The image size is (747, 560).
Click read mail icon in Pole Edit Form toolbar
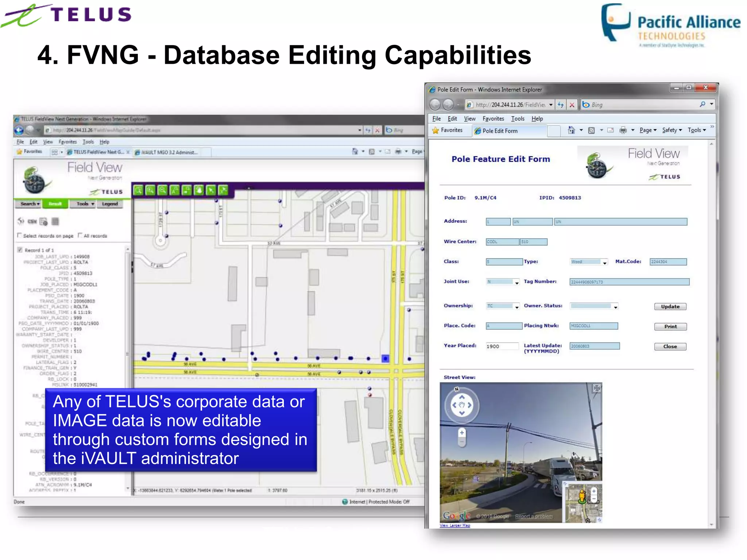point(610,130)
